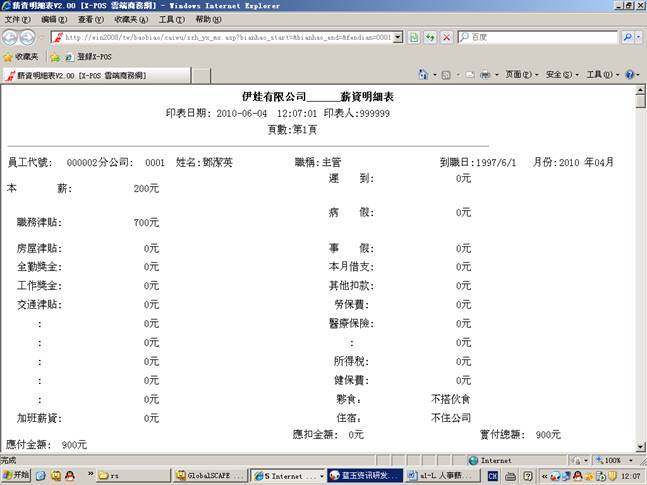Open the 安全(S) dropdown menu
Image resolution: width=647 pixels, height=485 pixels.
tap(561, 75)
